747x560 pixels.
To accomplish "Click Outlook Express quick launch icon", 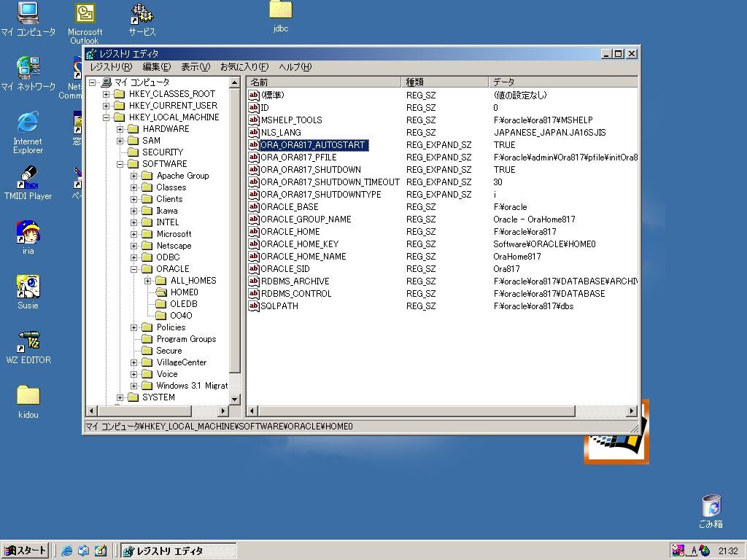I will pos(84,551).
